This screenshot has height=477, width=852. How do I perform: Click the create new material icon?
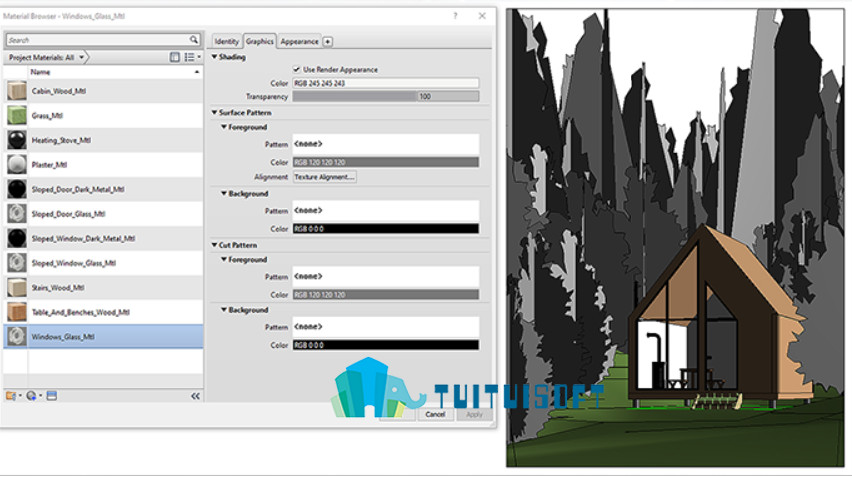(x=31, y=396)
